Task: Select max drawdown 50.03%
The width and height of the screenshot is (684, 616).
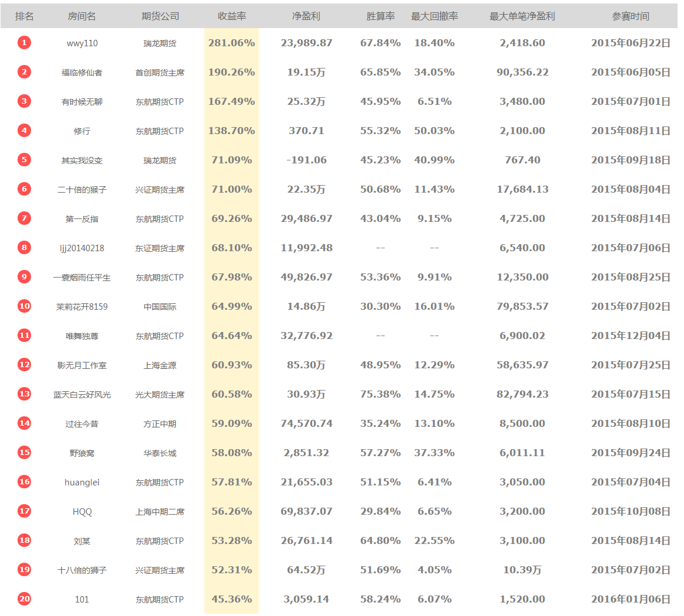Action: pos(435,131)
